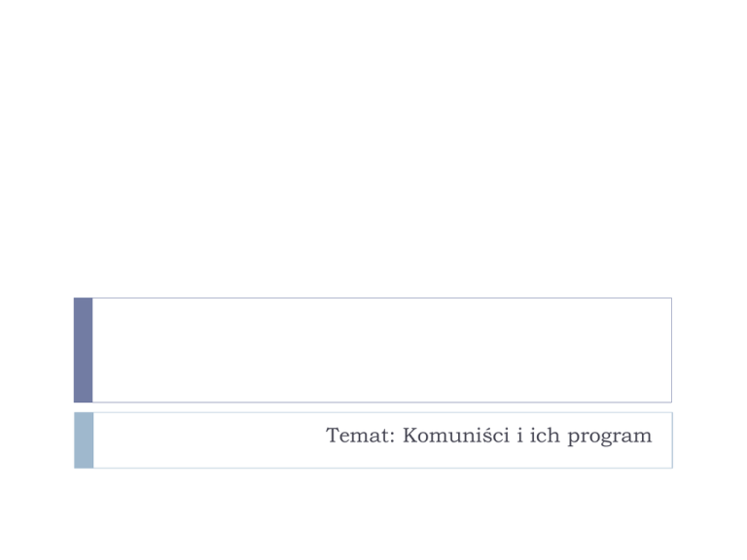The width and height of the screenshot is (747, 560).
Task: Click the light blue accent bar beside subtitle
Action: (x=84, y=439)
